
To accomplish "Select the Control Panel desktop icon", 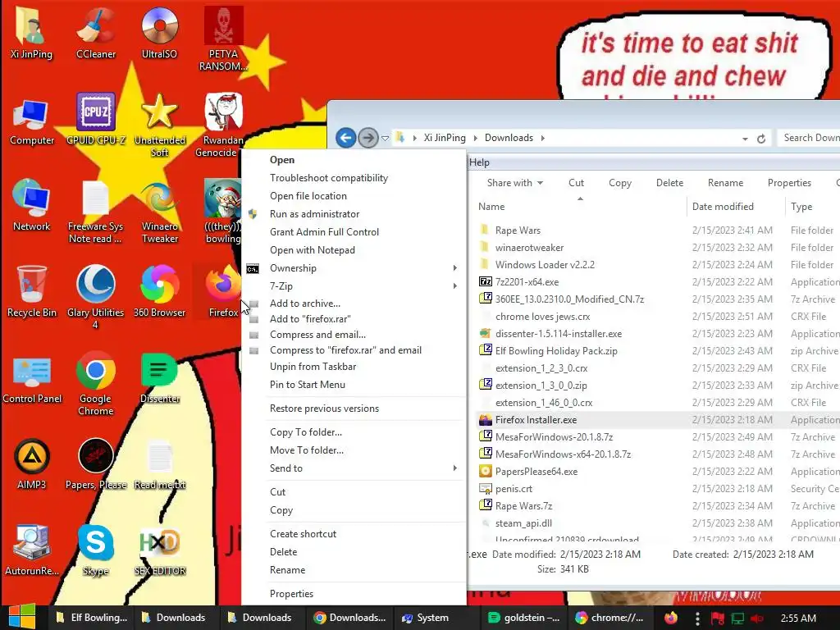I will 32,379.
